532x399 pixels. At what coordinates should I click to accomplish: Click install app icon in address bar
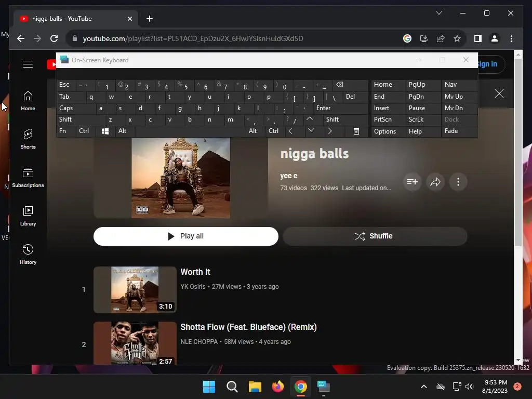click(424, 38)
